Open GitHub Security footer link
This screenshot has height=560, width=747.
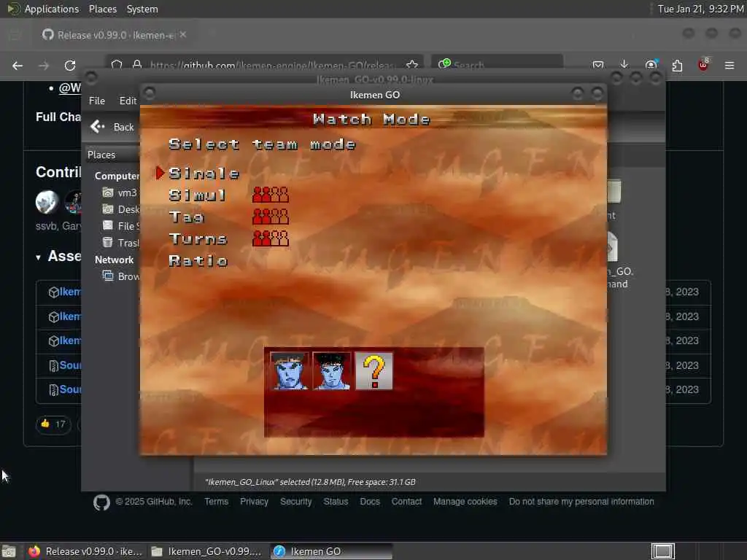pyautogui.click(x=295, y=502)
